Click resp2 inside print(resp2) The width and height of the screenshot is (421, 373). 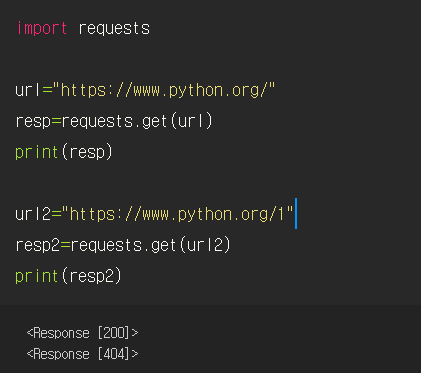pos(91,276)
